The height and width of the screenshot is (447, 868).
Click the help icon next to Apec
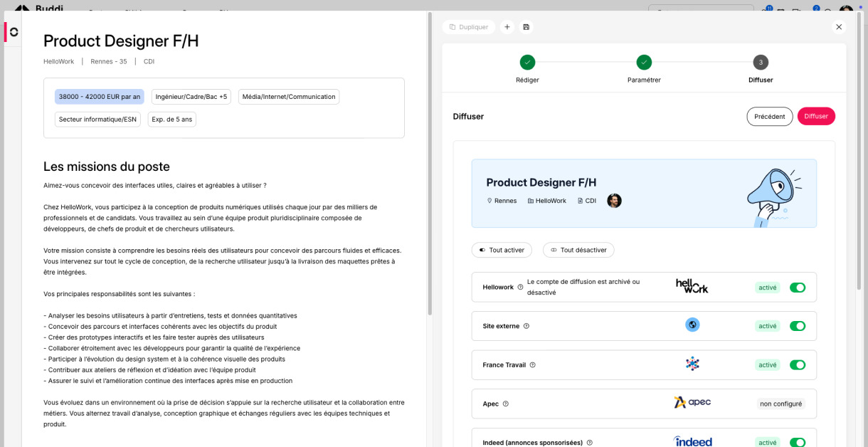(x=506, y=404)
